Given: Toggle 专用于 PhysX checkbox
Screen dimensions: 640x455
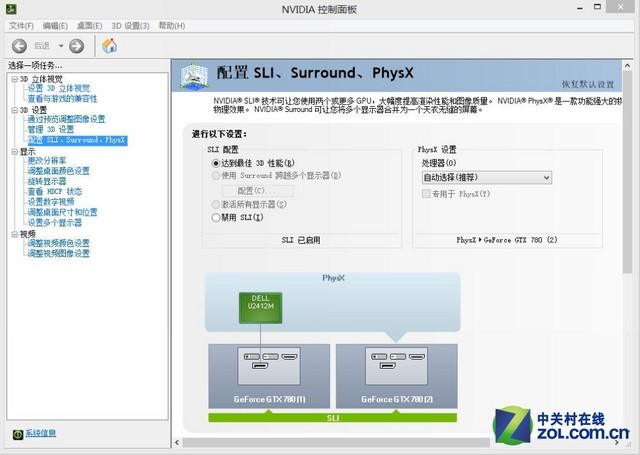Looking at the screenshot, I should [x=426, y=194].
